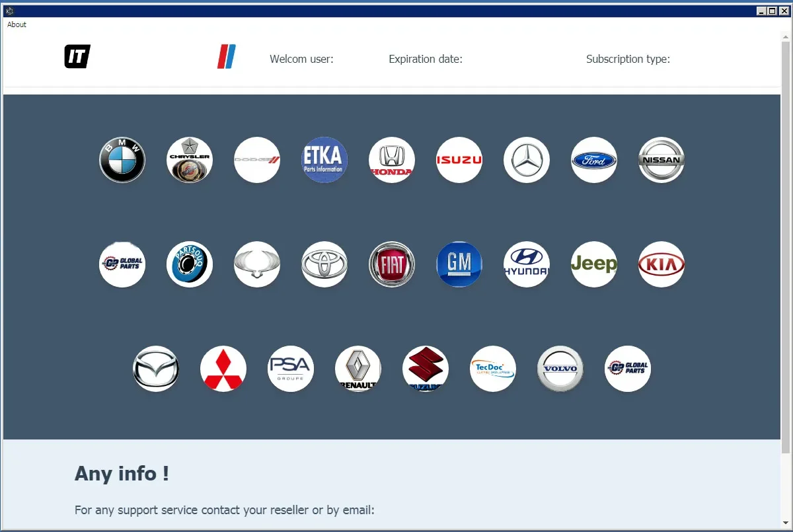Screen dimensions: 793x532
Task: Open the BMW parts catalog
Action: pyautogui.click(x=122, y=160)
